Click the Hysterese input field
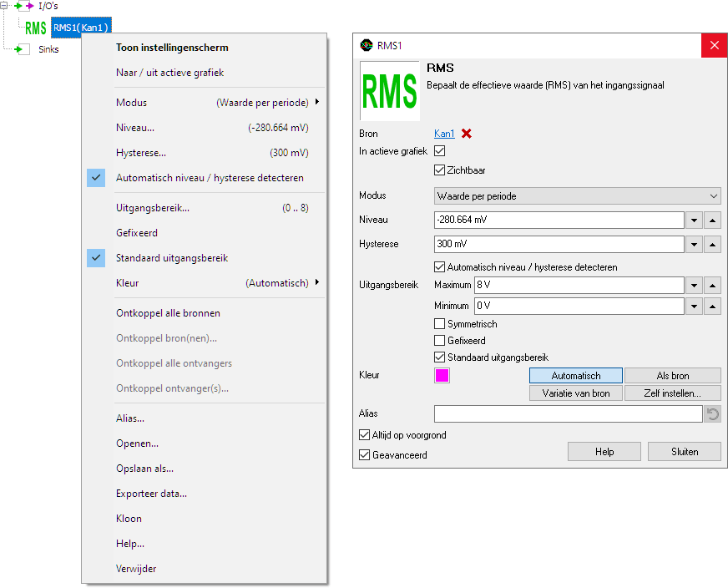 [x=559, y=244]
